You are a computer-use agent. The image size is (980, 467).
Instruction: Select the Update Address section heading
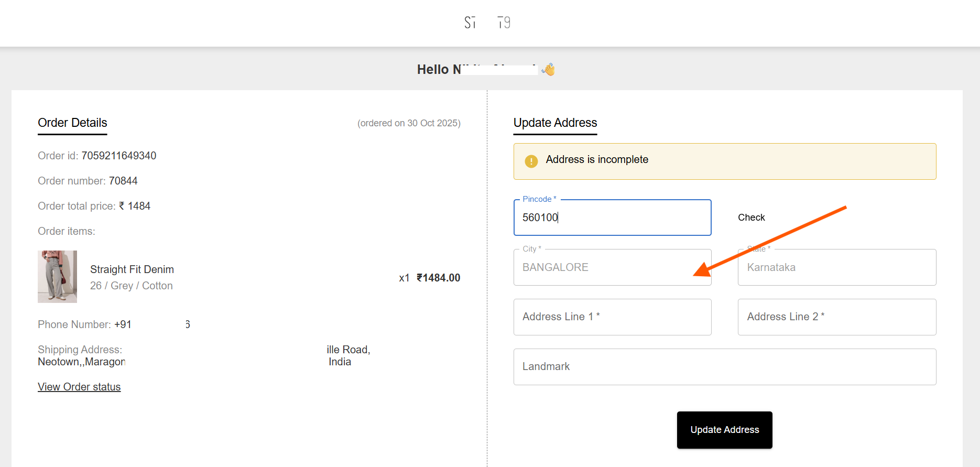(555, 123)
